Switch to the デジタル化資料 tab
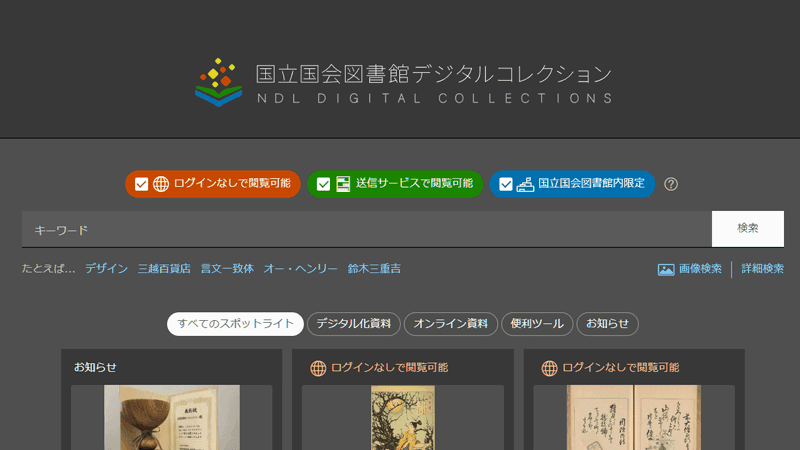This screenshot has width=800, height=450. [x=354, y=324]
